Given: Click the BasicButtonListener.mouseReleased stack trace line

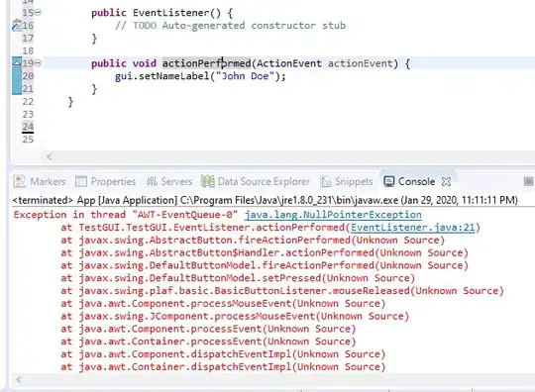Looking at the screenshot, I should point(282,291).
